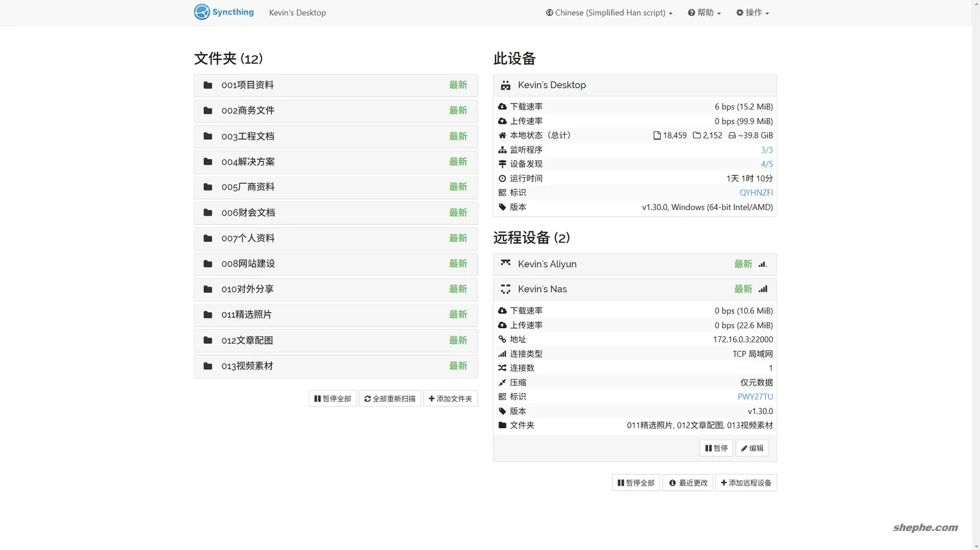The width and height of the screenshot is (980, 550).
Task: Click the Kevin's Desktop navbar title
Action: [x=298, y=13]
